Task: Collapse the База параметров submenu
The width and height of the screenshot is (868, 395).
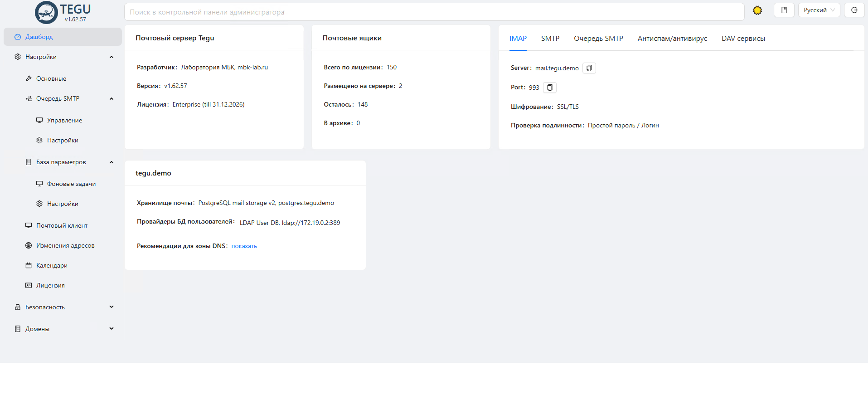Action: (x=112, y=162)
